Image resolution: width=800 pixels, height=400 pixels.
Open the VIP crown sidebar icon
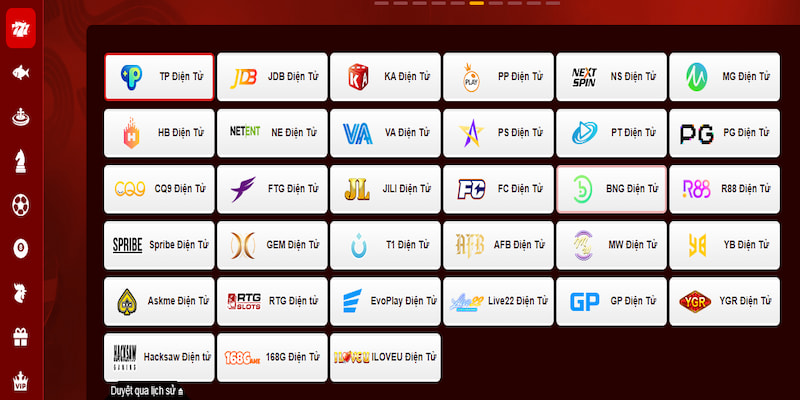21,381
